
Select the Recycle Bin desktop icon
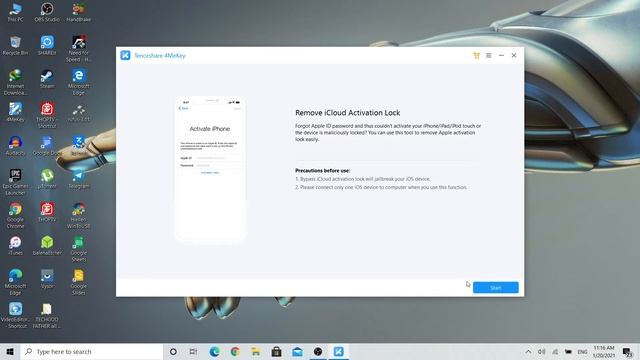16,45
